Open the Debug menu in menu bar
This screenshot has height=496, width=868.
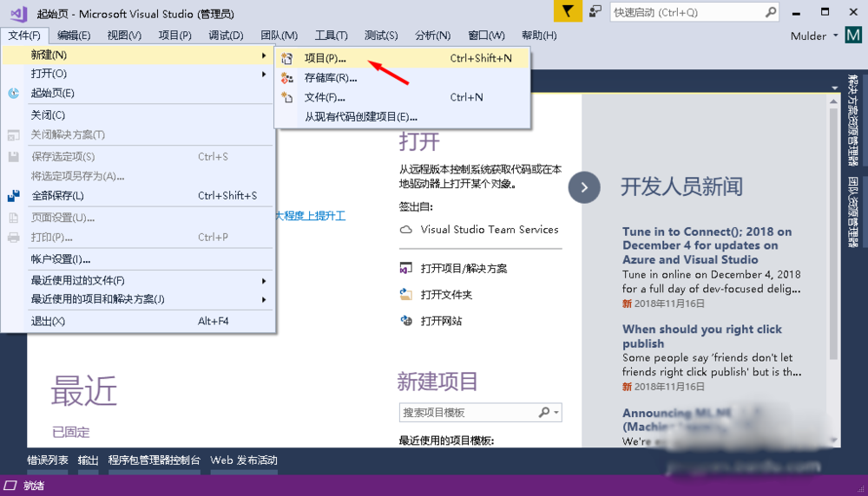(226, 36)
